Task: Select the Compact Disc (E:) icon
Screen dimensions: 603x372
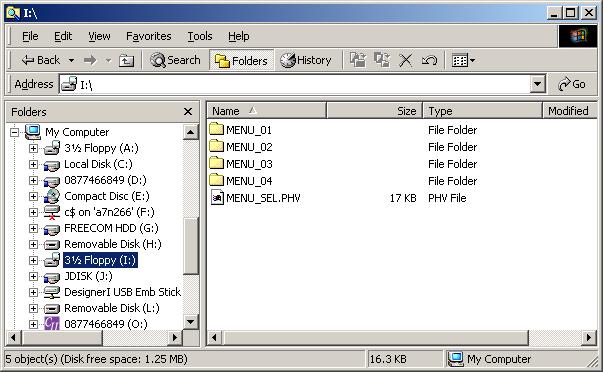Action: click(x=52, y=196)
